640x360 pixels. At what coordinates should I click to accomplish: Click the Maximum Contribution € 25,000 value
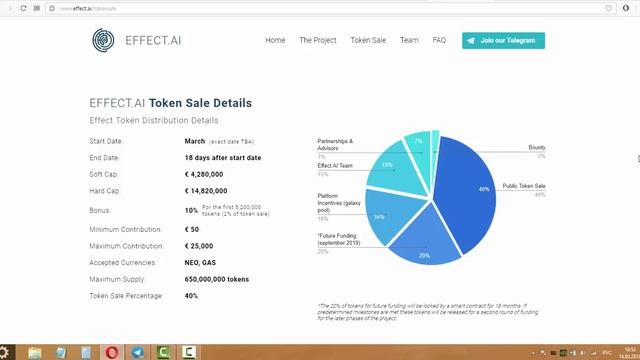coord(199,246)
